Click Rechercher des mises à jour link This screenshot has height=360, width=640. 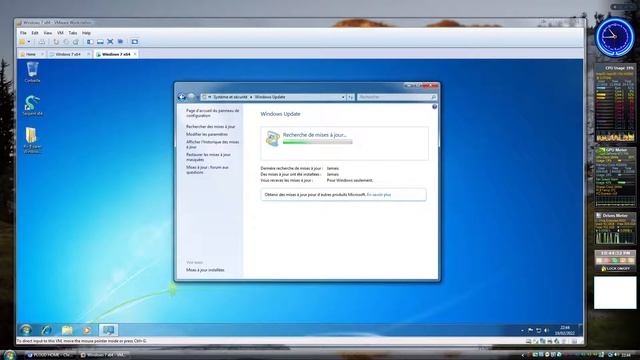coord(211,127)
